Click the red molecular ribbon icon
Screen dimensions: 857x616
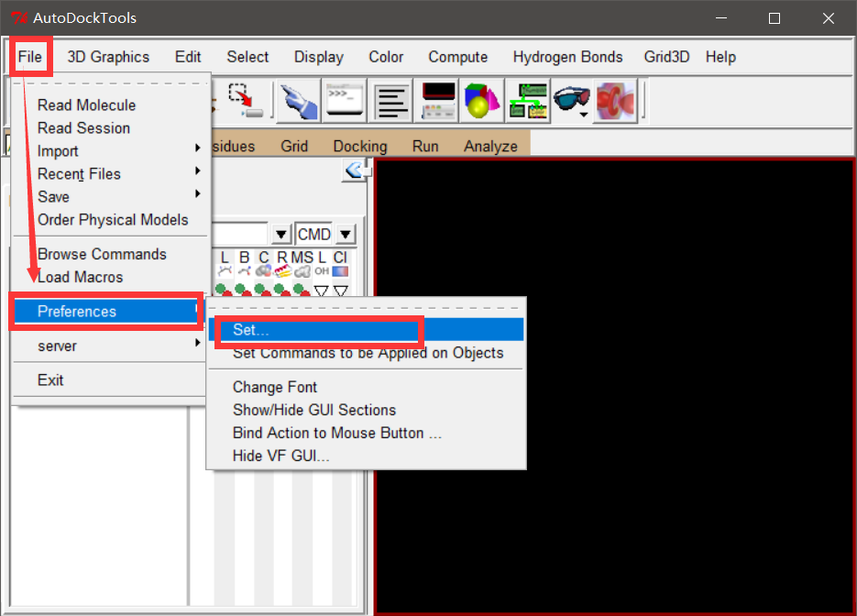615,101
